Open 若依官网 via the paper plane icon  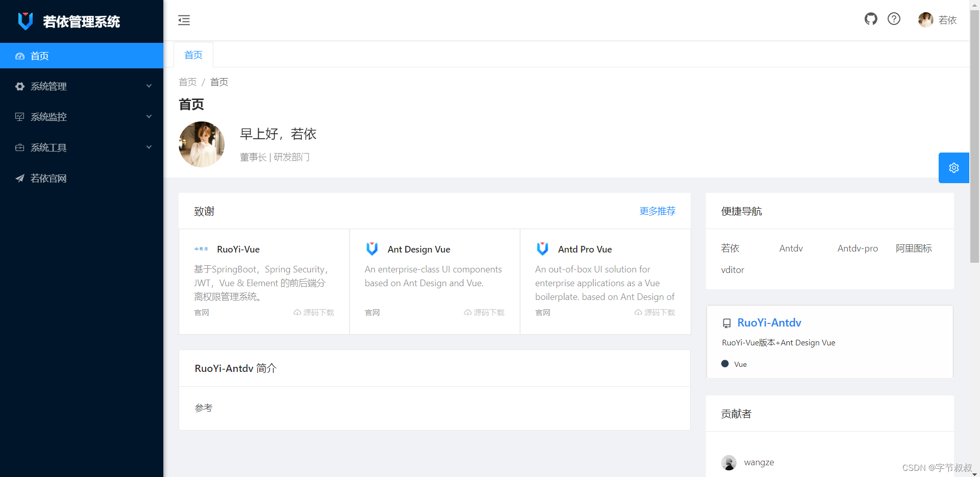pyautogui.click(x=19, y=178)
